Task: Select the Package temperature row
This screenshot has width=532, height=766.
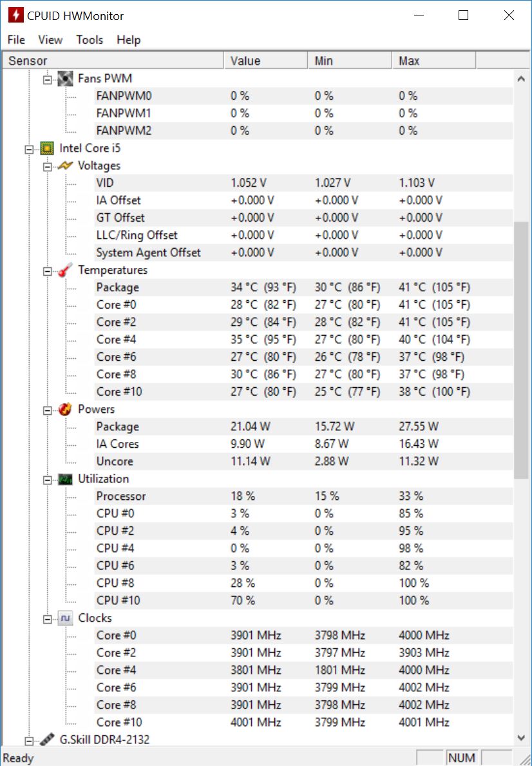Action: pos(117,287)
